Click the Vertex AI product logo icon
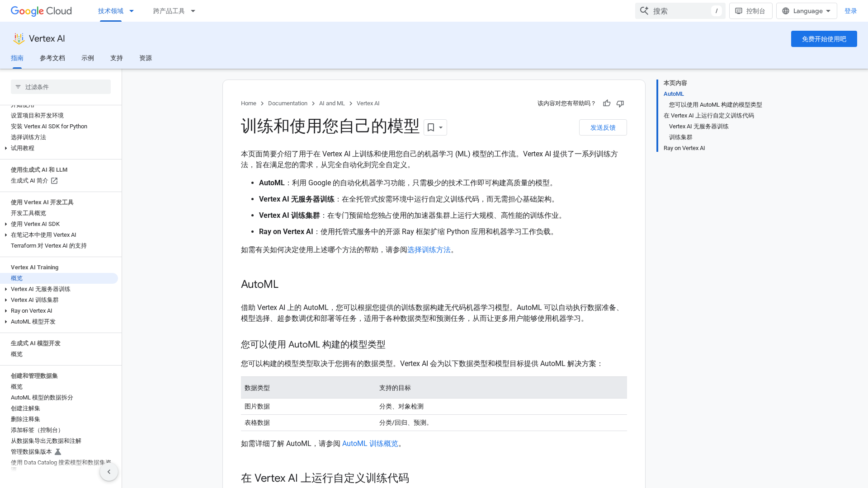The height and width of the screenshot is (488, 868). click(x=19, y=39)
